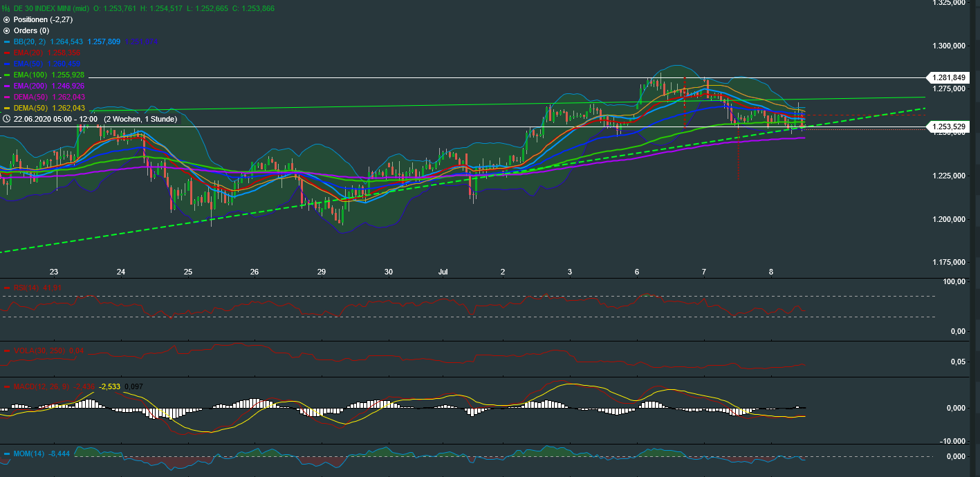980x477 pixels.
Task: Click the yellow DEMA(50) color dash
Action: click(6, 108)
